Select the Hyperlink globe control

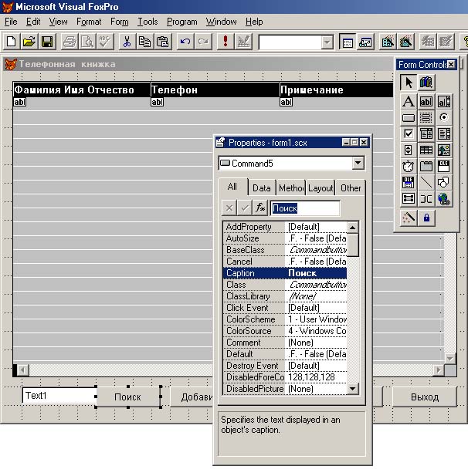click(x=444, y=199)
